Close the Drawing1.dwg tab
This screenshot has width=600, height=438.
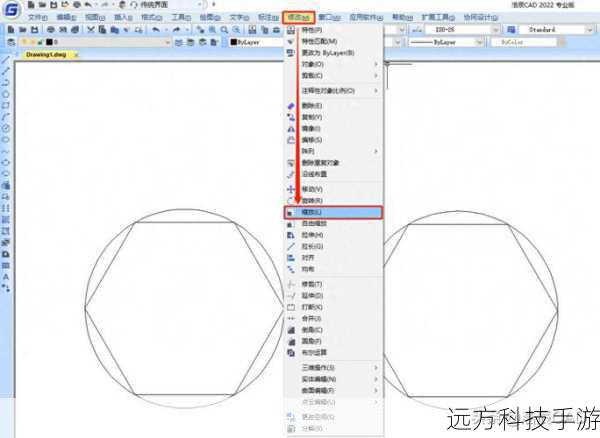[76, 55]
